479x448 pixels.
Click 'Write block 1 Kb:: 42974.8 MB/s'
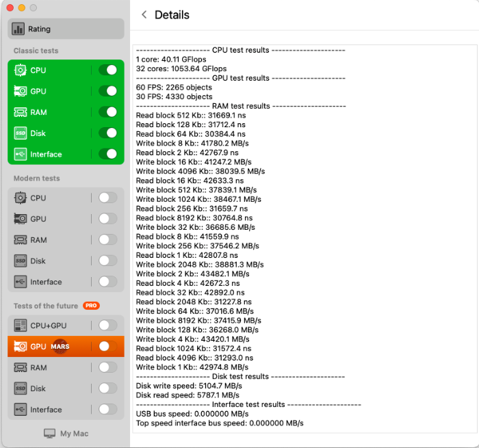click(192, 367)
